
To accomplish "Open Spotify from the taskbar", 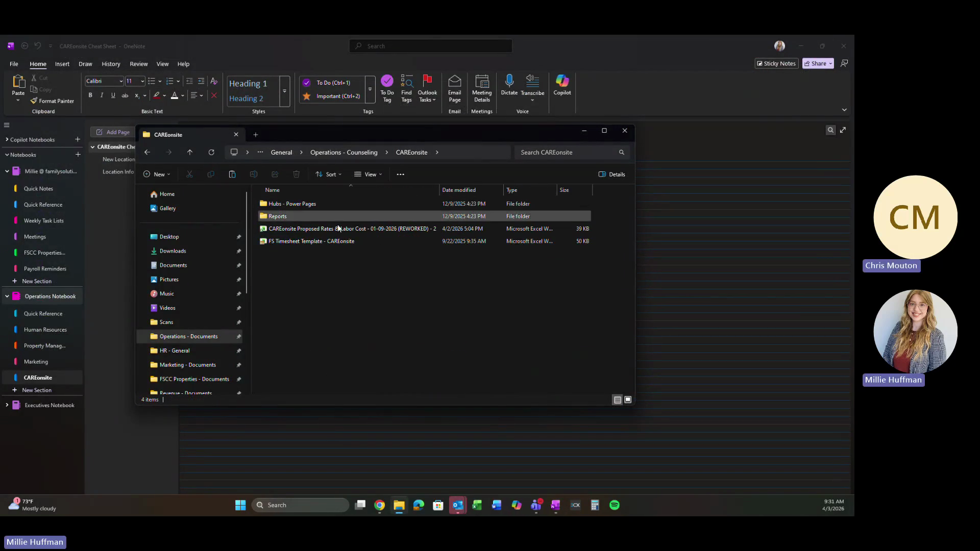I will click(x=615, y=505).
